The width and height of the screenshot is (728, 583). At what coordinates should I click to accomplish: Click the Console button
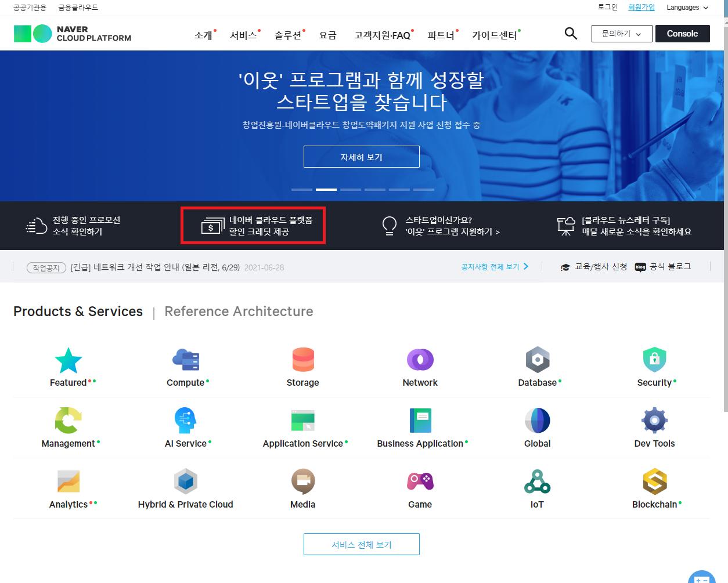pos(683,34)
